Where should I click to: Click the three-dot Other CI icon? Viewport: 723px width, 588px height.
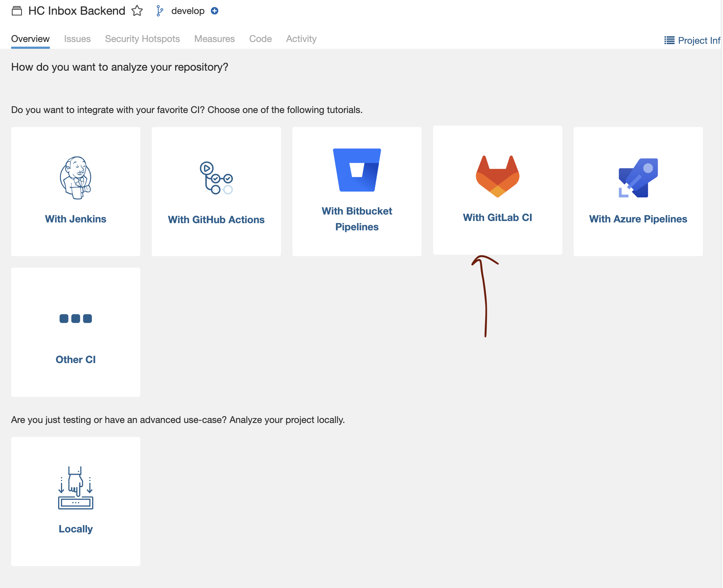point(76,319)
